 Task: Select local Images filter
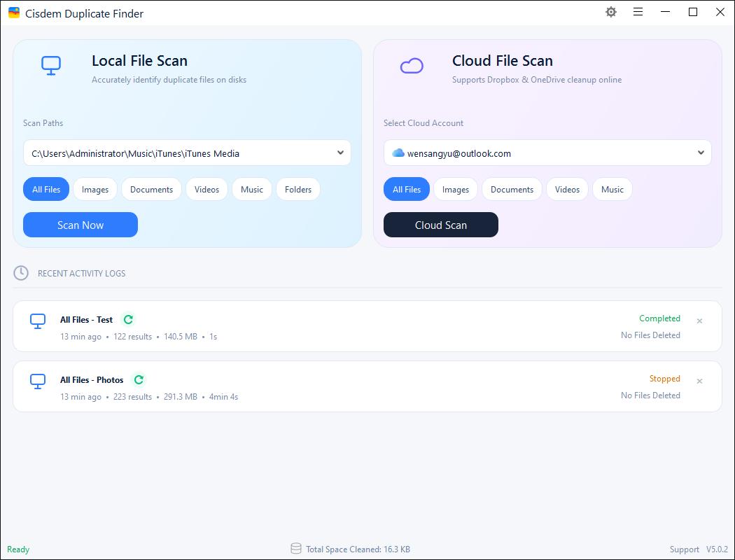pos(95,189)
